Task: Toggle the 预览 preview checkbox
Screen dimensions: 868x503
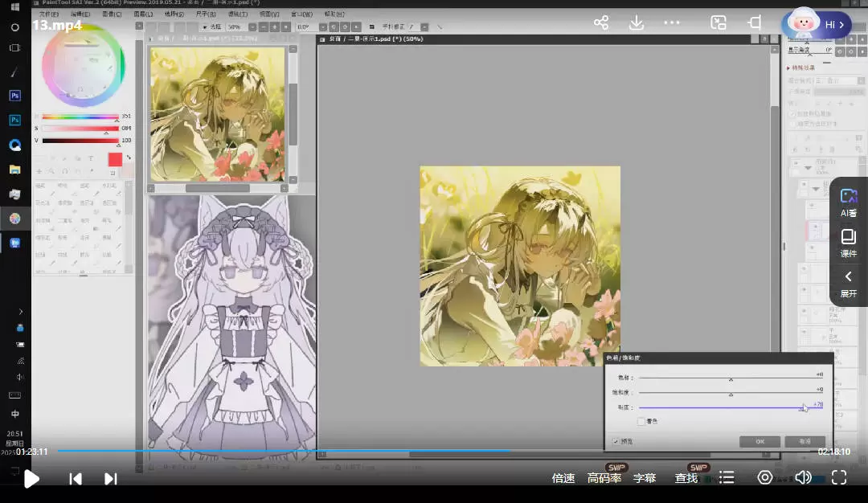Action: (x=616, y=442)
